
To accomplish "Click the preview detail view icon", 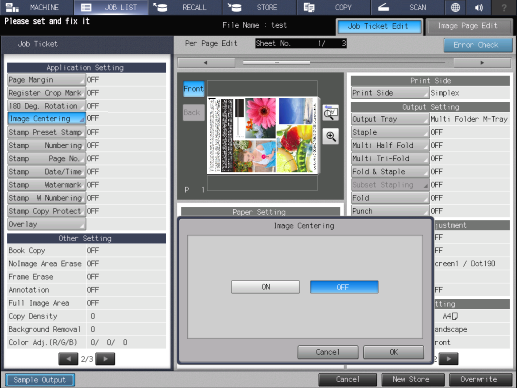I will pyautogui.click(x=331, y=113).
